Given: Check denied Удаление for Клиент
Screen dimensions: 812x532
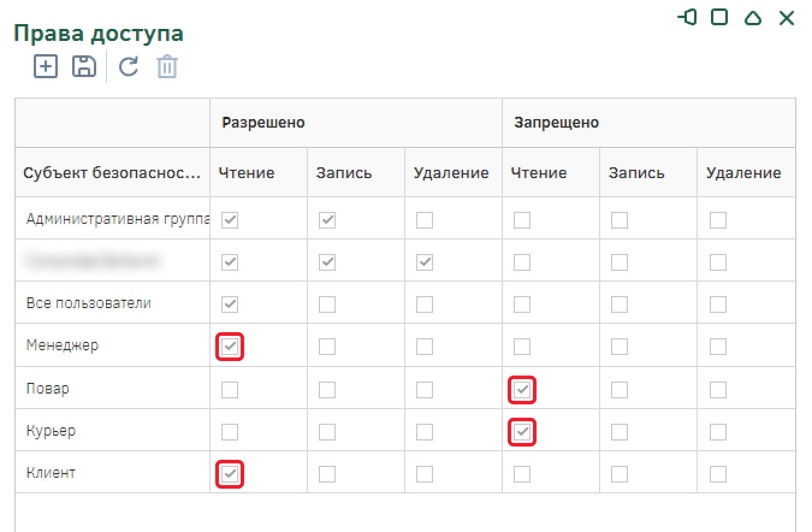Looking at the screenshot, I should click(718, 474).
